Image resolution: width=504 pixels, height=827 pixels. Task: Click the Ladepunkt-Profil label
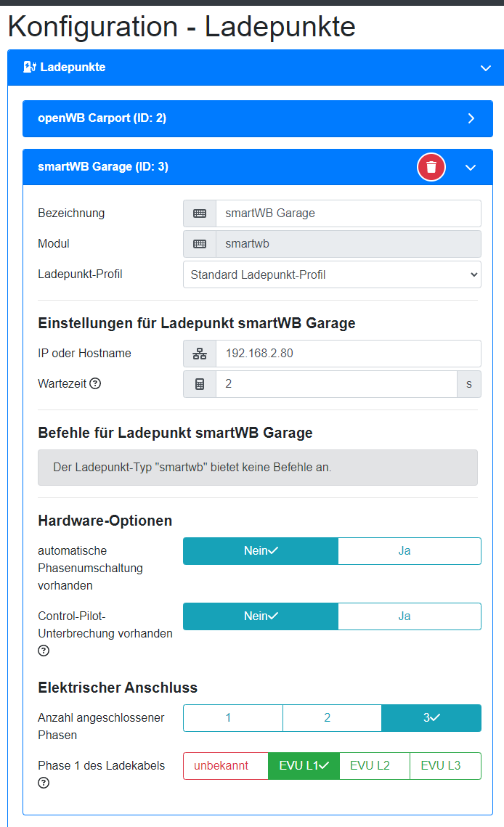(x=80, y=274)
